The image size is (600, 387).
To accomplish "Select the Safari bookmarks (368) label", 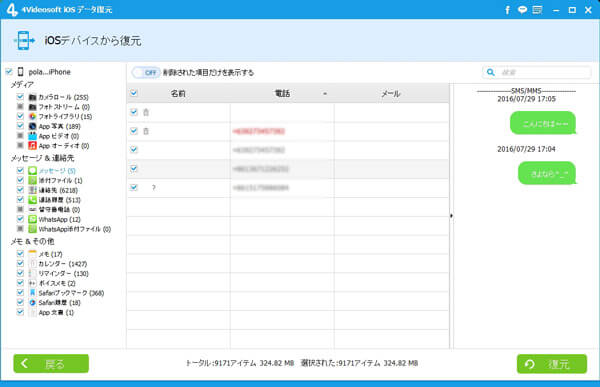I will 71,293.
